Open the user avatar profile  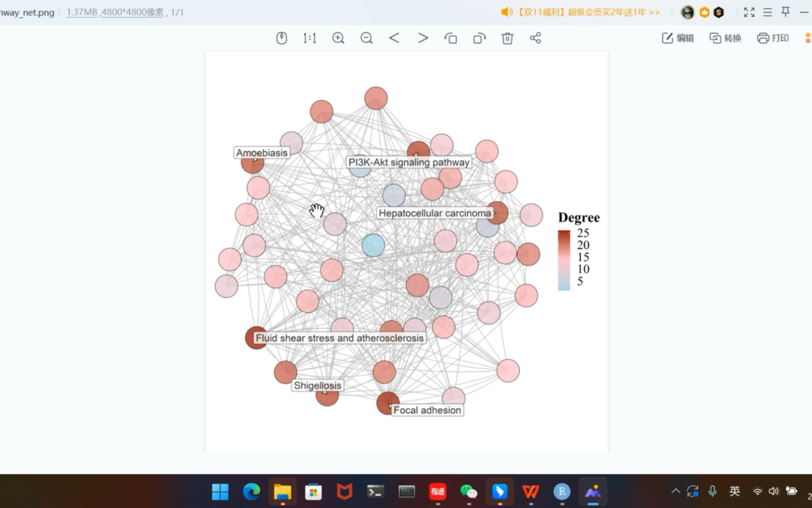point(687,12)
